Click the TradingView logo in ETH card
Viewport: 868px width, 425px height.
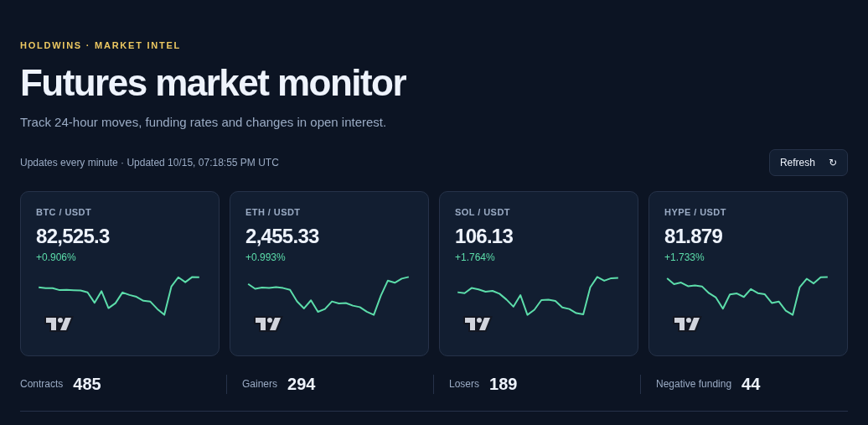(268, 324)
